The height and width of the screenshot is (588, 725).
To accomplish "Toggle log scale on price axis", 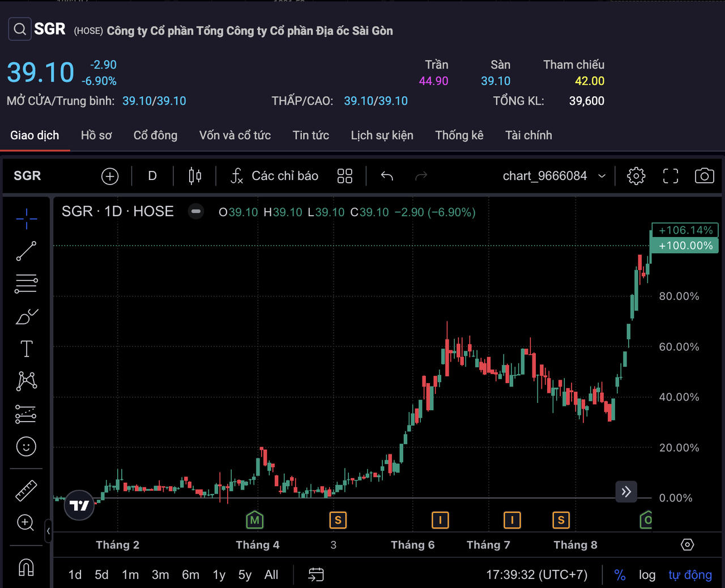I will [x=647, y=575].
